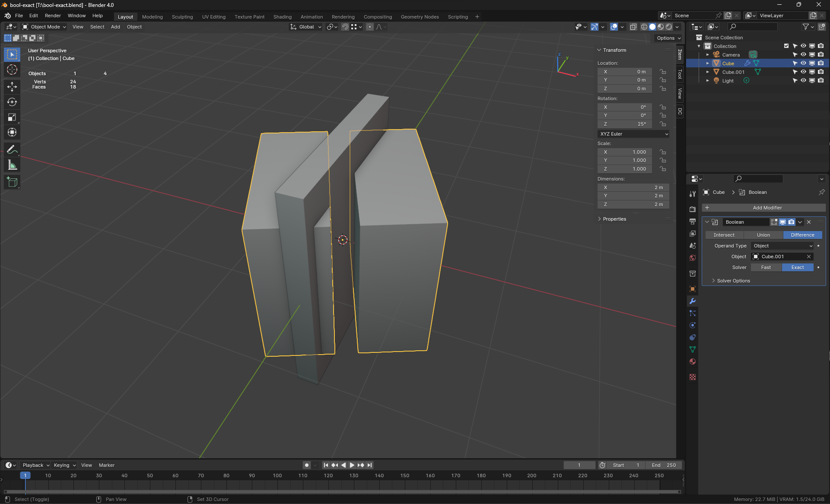830x504 pixels.
Task: Activate the Scale tool
Action: point(12,117)
